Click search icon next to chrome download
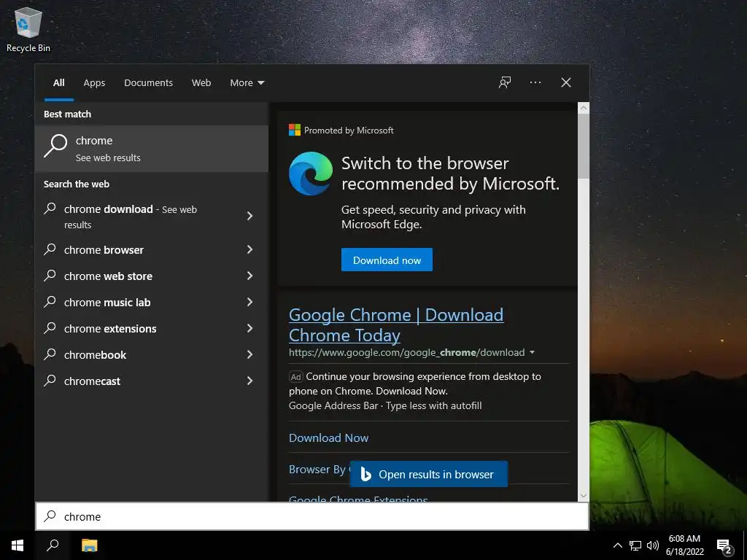The width and height of the screenshot is (747, 560). tap(50, 209)
